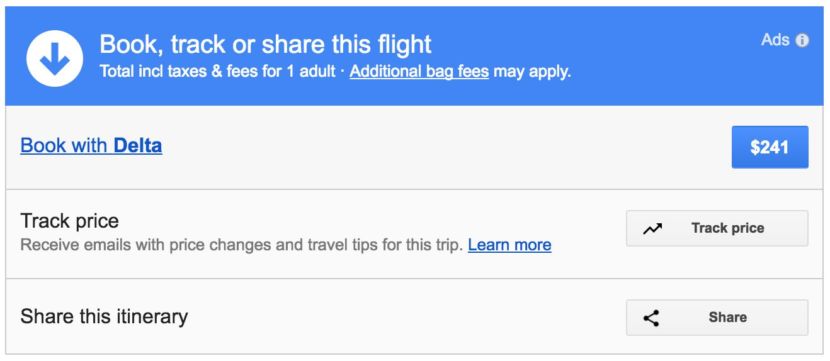Click the 'Book, track or share this flight' heading

265,44
